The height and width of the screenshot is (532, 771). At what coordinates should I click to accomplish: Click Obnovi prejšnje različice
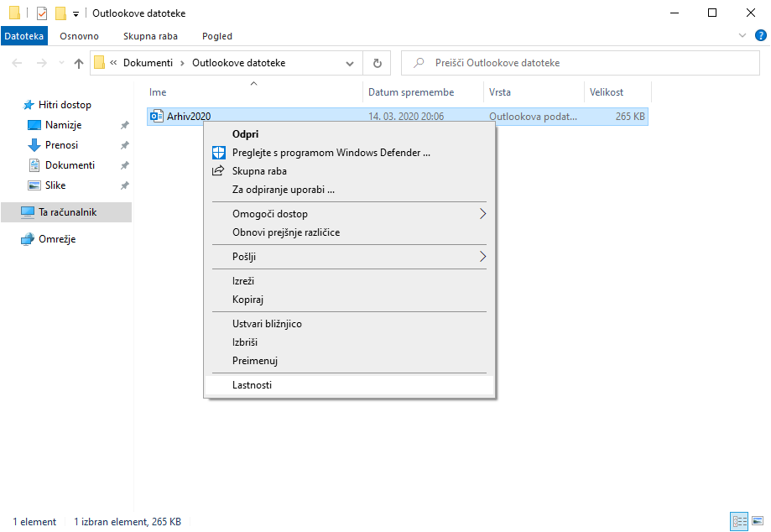click(349, 232)
